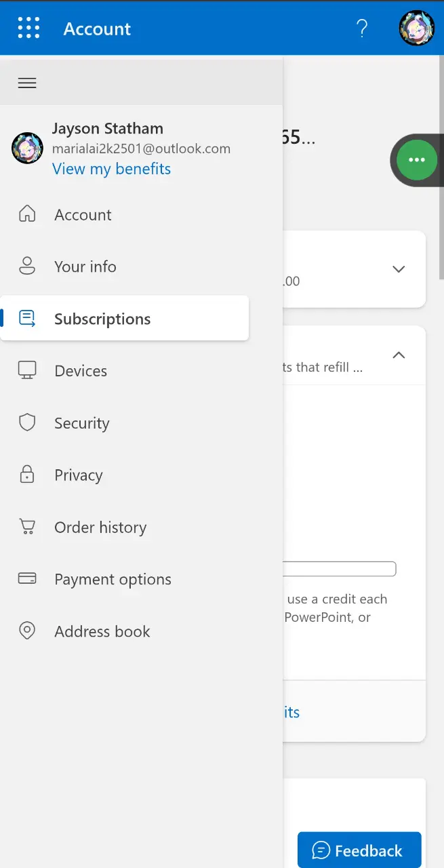Click the Feedback button
Image resolution: width=444 pixels, height=868 pixels.
359,850
